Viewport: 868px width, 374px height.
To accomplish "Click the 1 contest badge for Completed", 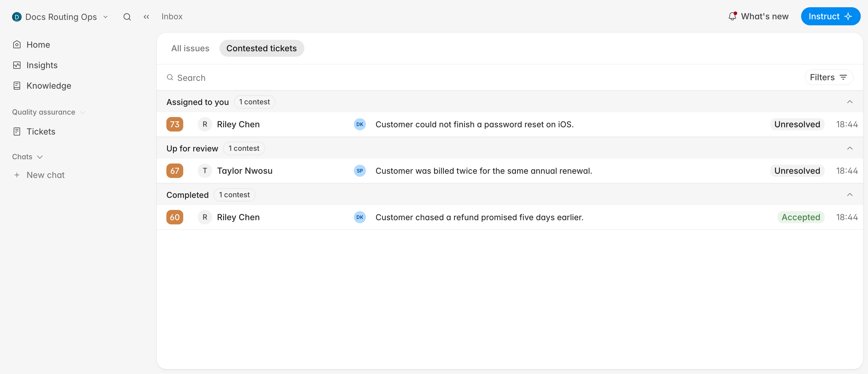I will pos(234,195).
